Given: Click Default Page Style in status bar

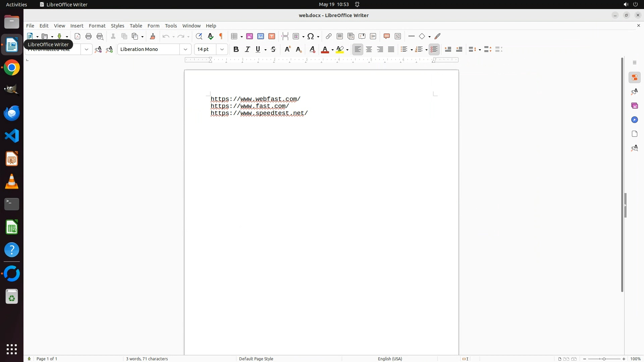Looking at the screenshot, I should (256, 359).
